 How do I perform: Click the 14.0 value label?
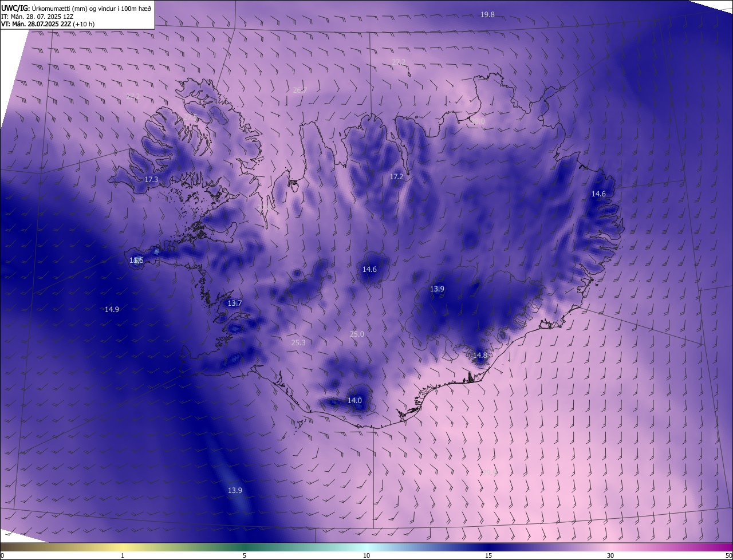pyautogui.click(x=354, y=400)
